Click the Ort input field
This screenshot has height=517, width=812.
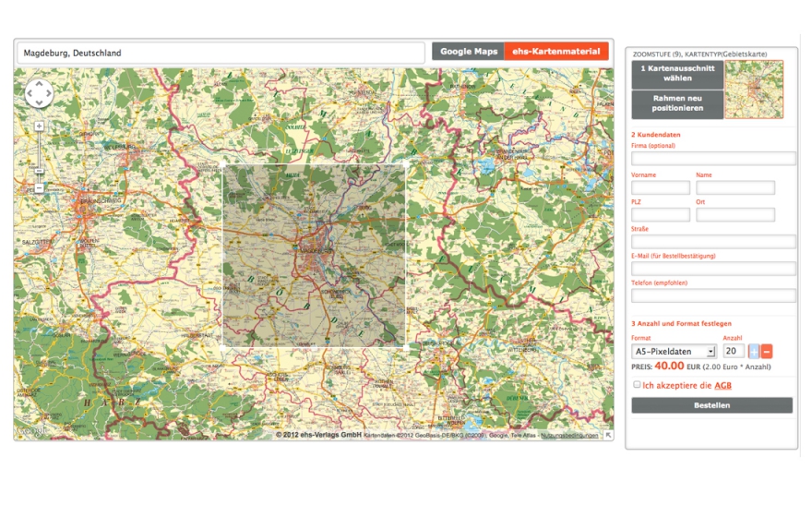[735, 214]
